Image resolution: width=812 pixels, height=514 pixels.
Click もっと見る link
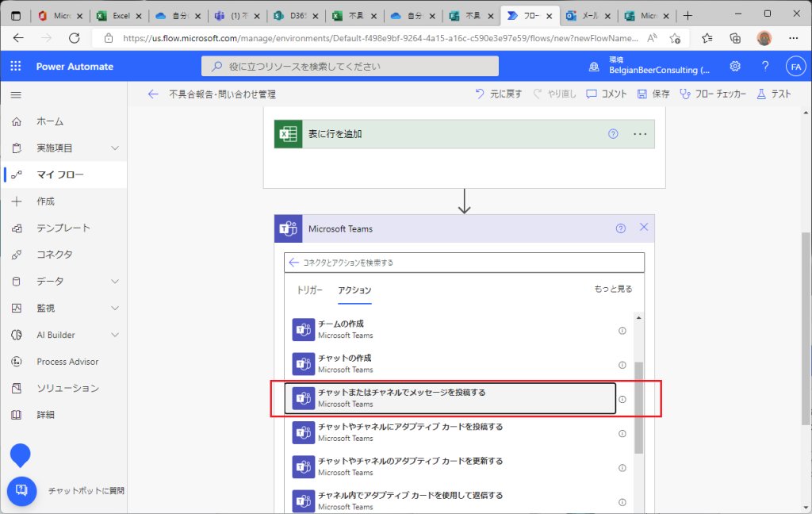click(x=613, y=289)
